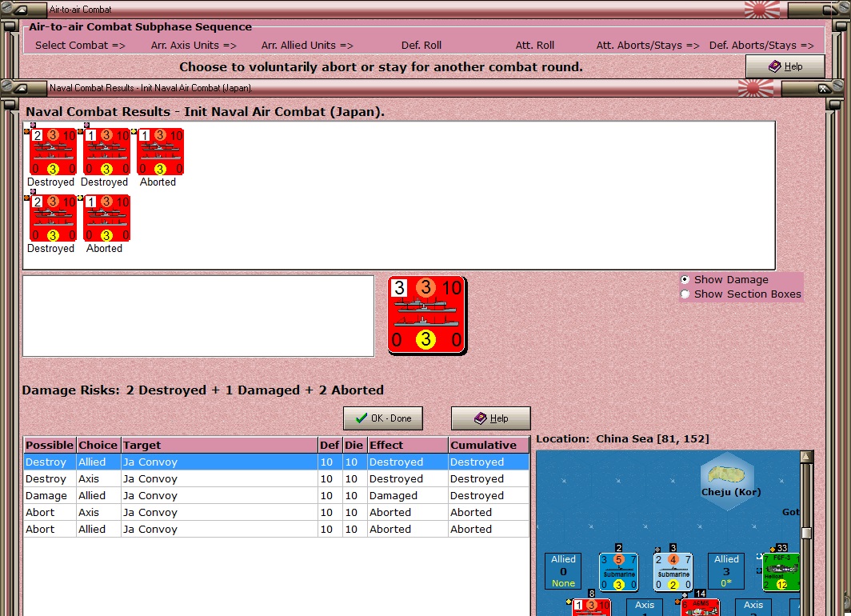Click Naval Combat Results window's left title icon

(x=21, y=88)
